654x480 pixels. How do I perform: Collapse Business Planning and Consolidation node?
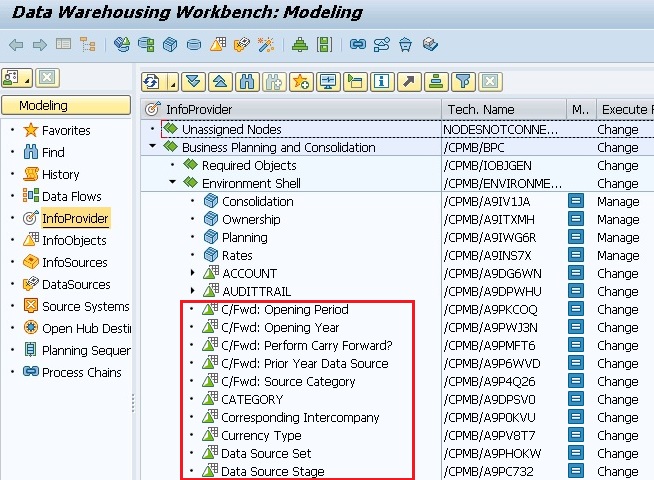click(x=153, y=146)
